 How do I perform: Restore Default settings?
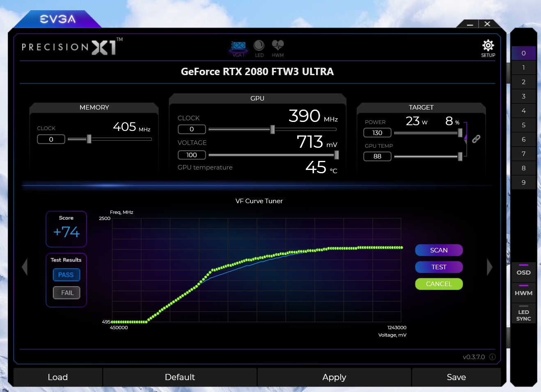(x=180, y=377)
